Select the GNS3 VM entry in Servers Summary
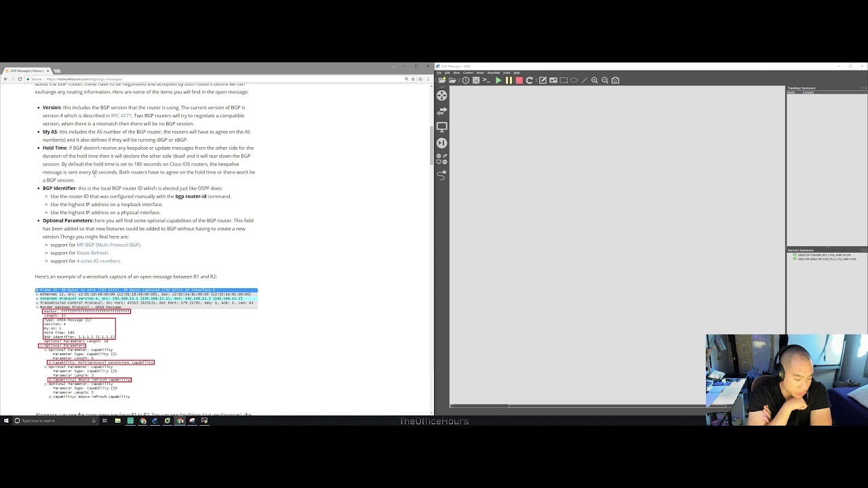Image resolution: width=868 pixels, height=488 pixels. 825,259
